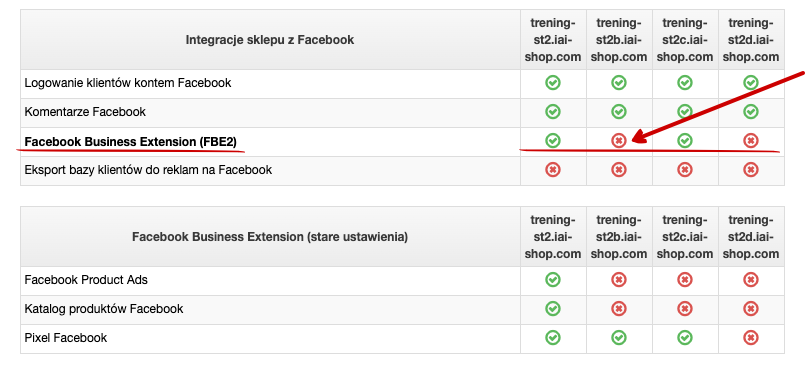Image resolution: width=805 pixels, height=367 pixels.
Task: Click FBE2 green check for trening-st2 shop
Action: 553,140
